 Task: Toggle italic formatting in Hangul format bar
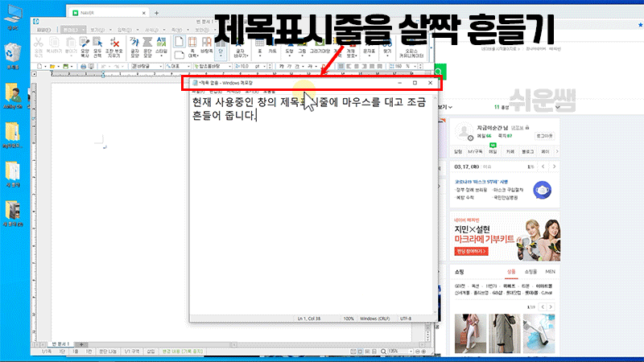point(289,66)
